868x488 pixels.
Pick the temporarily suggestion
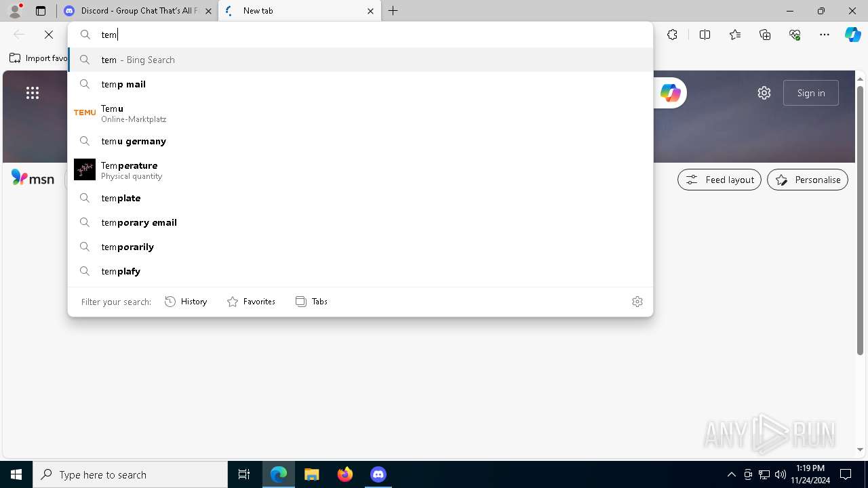coord(360,247)
